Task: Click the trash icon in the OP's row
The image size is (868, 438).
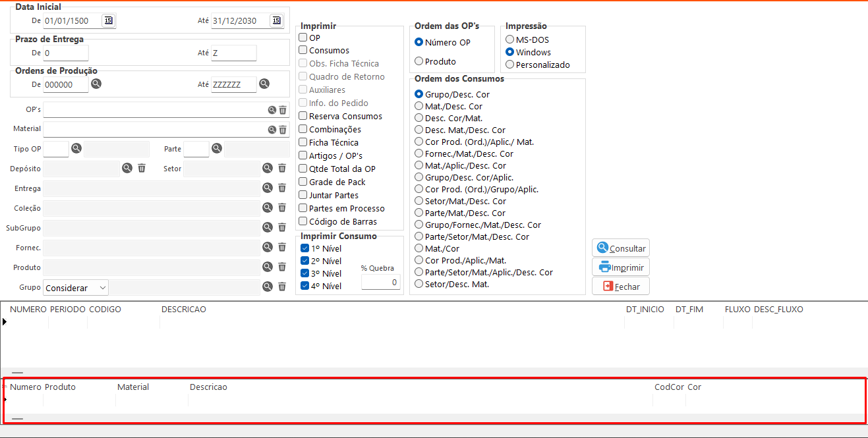Action: click(x=283, y=110)
